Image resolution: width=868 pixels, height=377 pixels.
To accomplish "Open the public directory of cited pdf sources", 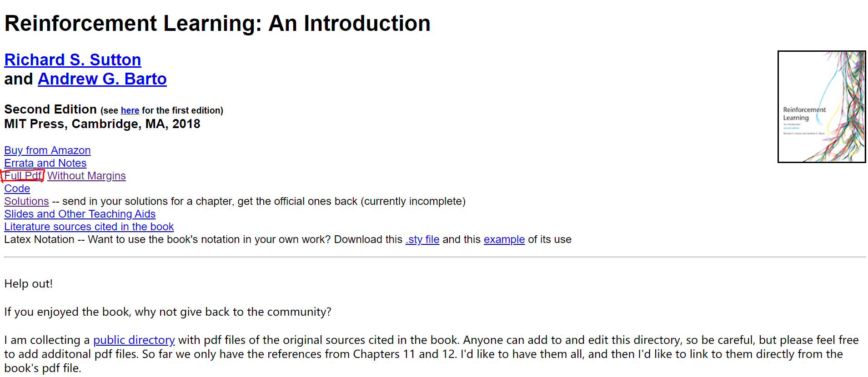I will (134, 339).
